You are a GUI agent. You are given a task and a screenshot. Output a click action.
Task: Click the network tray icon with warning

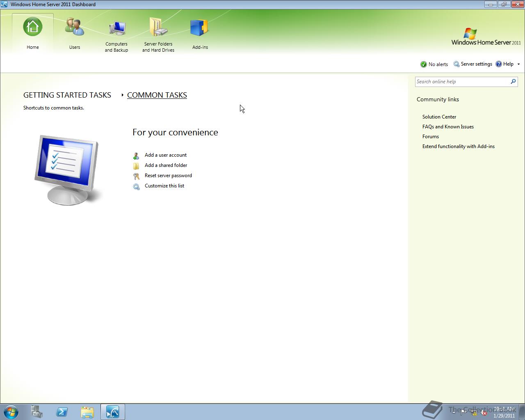(x=473, y=413)
